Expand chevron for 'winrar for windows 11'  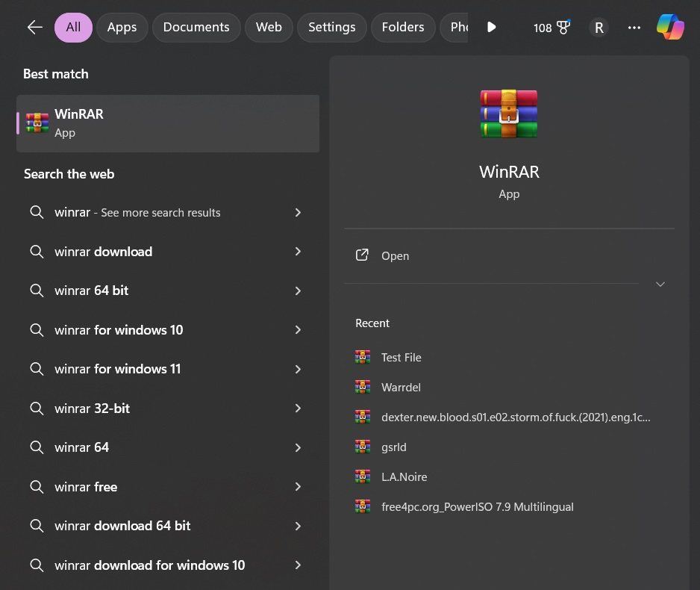pos(298,369)
